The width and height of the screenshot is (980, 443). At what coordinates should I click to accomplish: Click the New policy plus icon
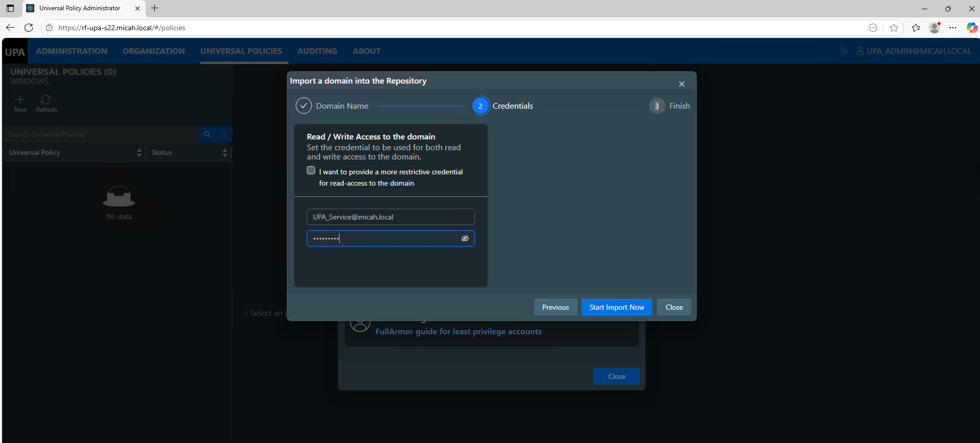(20, 99)
